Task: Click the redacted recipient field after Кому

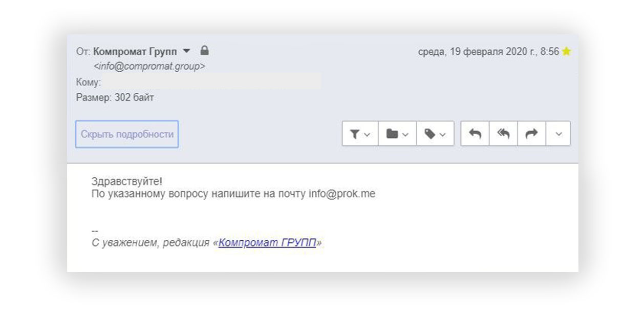Action: [212, 82]
